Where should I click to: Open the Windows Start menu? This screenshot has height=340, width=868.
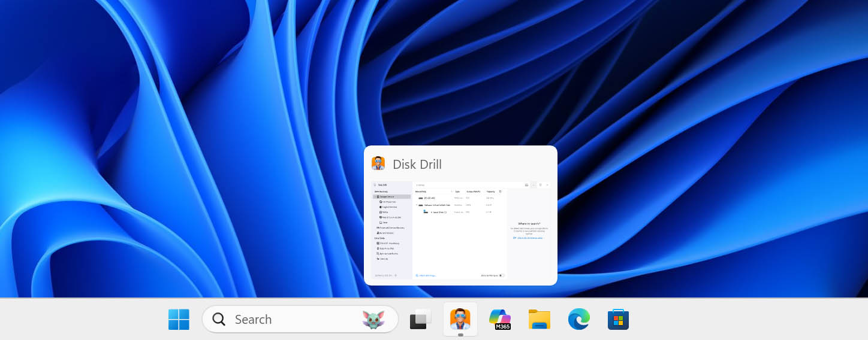179,319
